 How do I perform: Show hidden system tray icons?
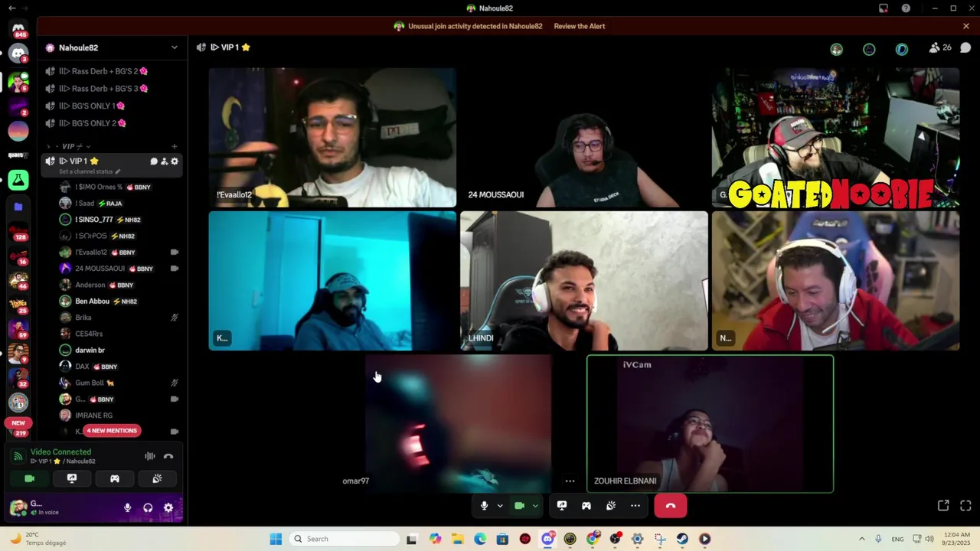(x=861, y=539)
